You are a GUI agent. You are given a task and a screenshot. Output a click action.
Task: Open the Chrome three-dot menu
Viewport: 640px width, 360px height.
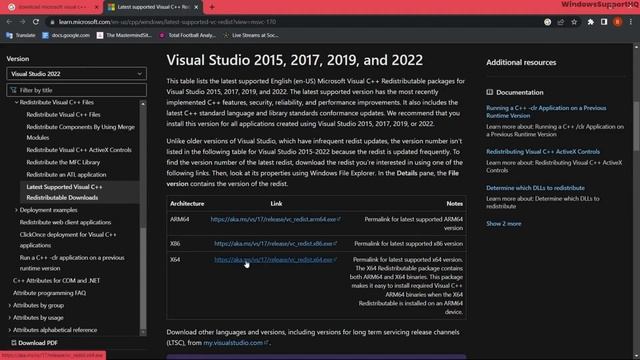pyautogui.click(x=631, y=22)
